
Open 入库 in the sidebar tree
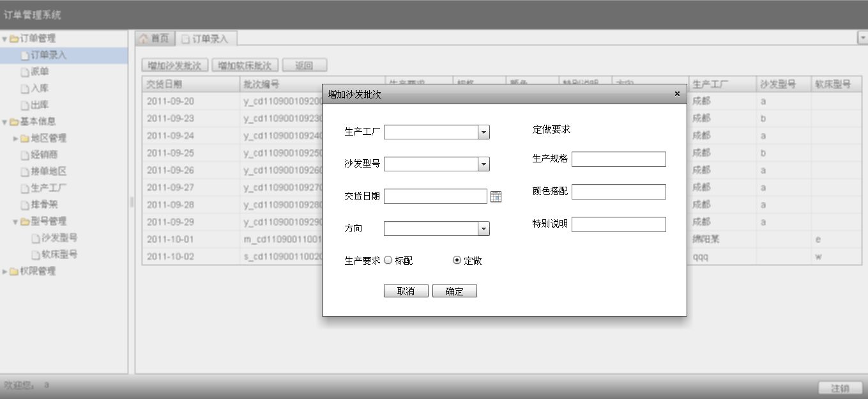(x=64, y=88)
